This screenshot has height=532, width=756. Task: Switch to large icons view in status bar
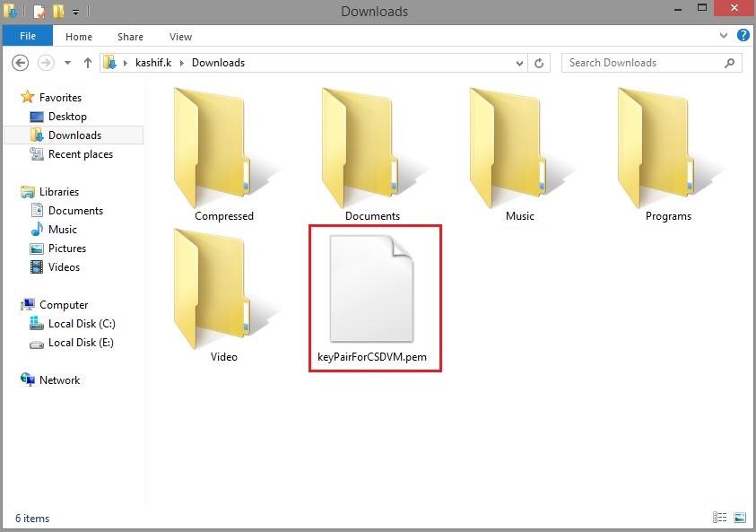740,518
